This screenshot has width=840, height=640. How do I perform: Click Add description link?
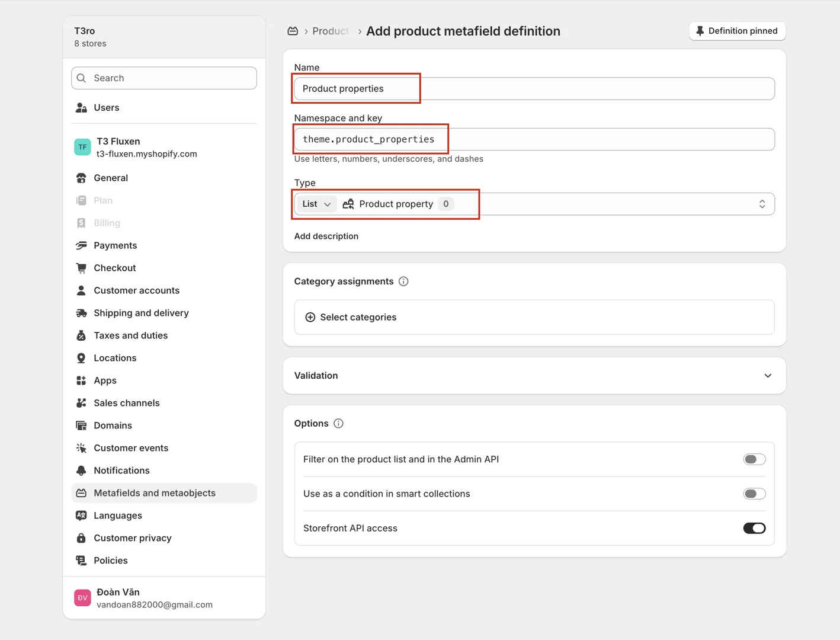(326, 236)
